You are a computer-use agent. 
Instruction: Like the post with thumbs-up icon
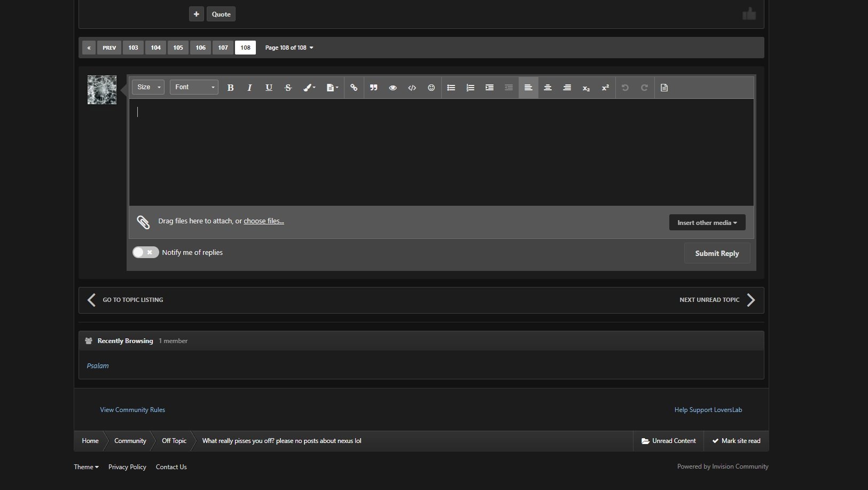click(x=749, y=13)
